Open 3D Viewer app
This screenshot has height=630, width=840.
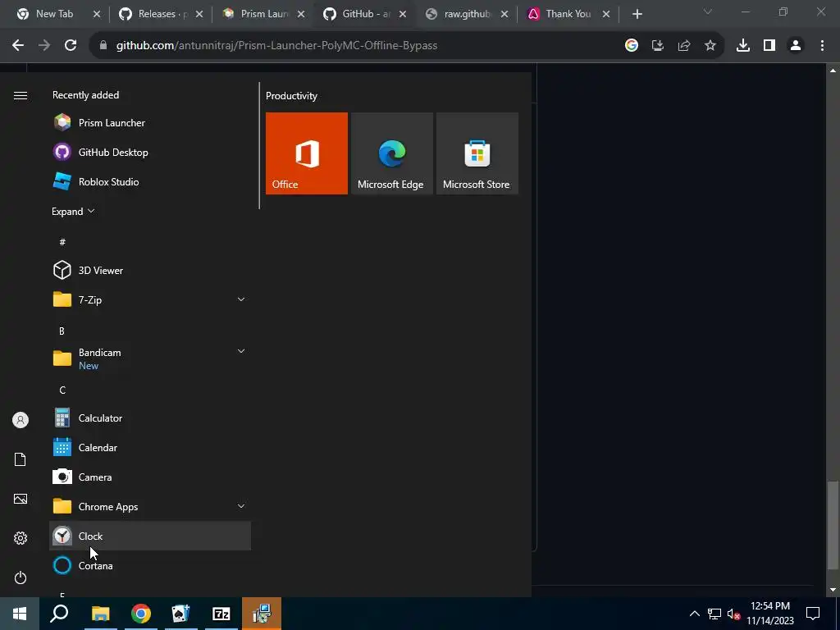[150, 270]
